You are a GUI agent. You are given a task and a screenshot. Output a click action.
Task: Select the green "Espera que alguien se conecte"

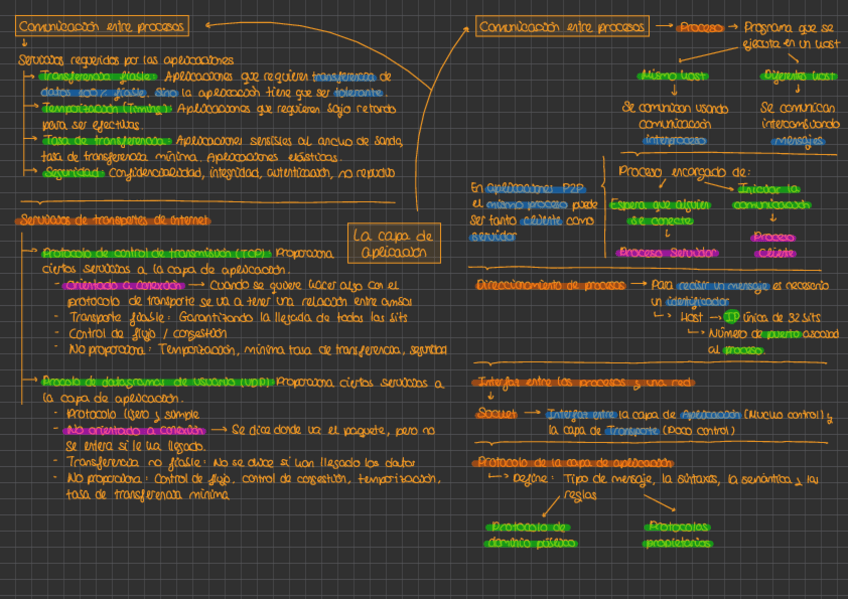coord(660,212)
